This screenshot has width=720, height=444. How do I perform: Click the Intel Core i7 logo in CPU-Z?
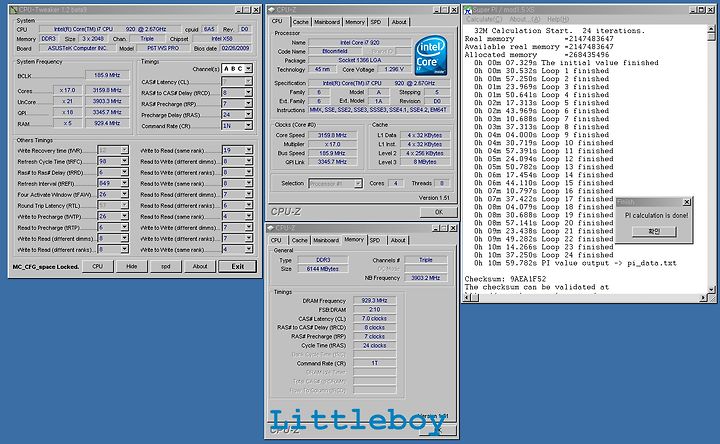pyautogui.click(x=431, y=56)
